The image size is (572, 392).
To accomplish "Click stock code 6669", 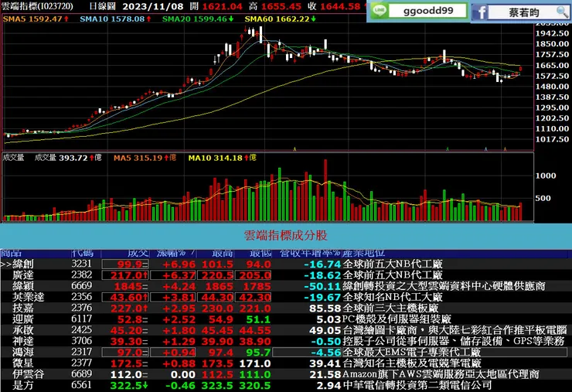I will click(x=82, y=286).
